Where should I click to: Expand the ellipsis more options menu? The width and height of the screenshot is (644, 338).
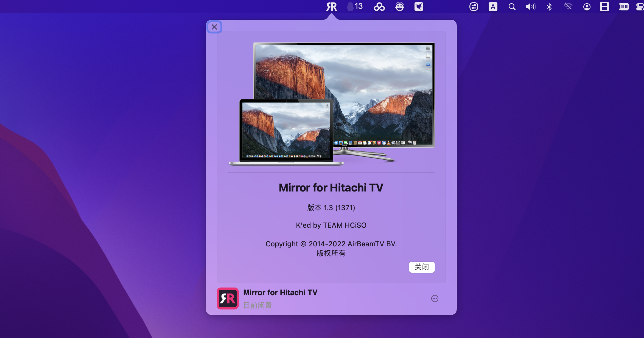[x=435, y=298]
